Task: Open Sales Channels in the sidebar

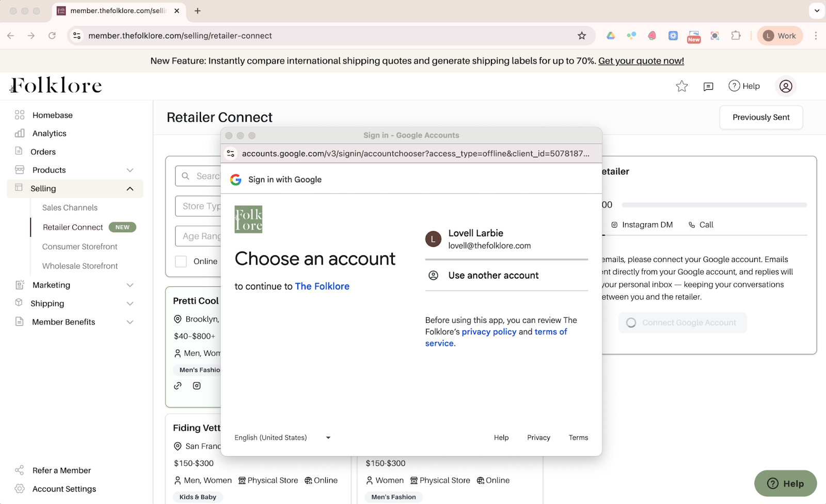Action: (x=70, y=208)
